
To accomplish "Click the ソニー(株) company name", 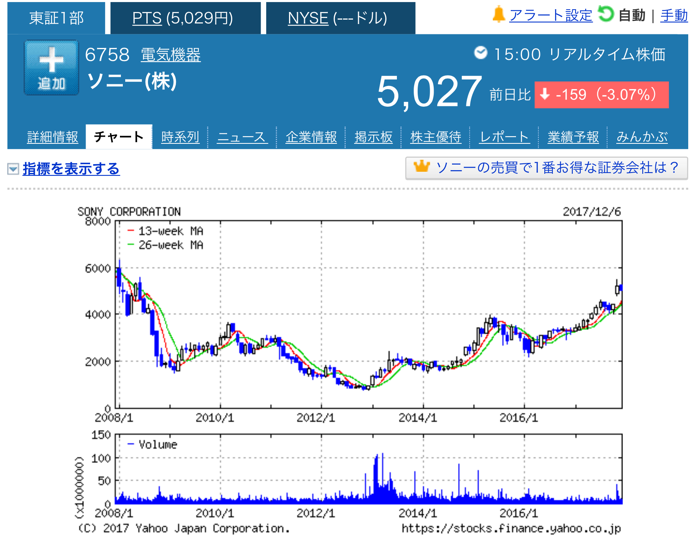I will [x=132, y=81].
